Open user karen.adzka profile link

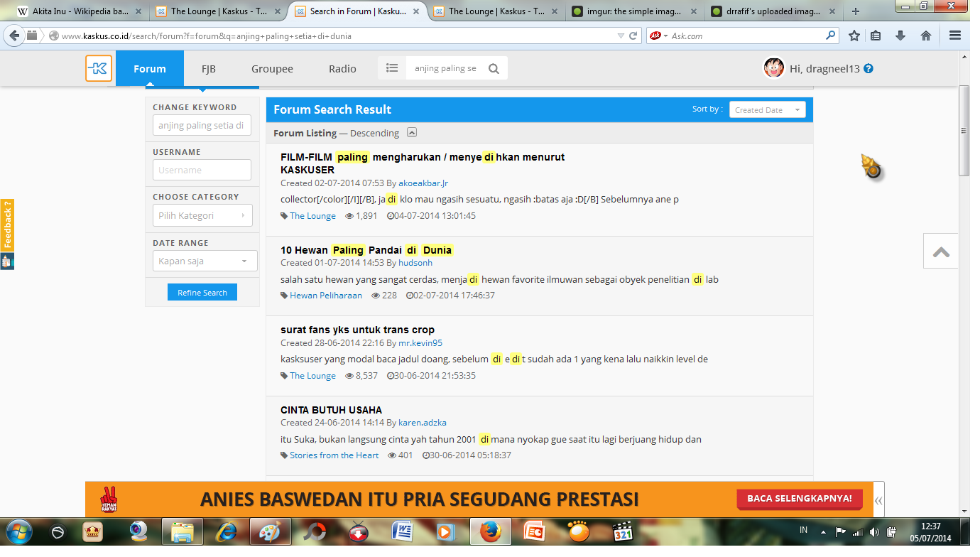(x=423, y=423)
